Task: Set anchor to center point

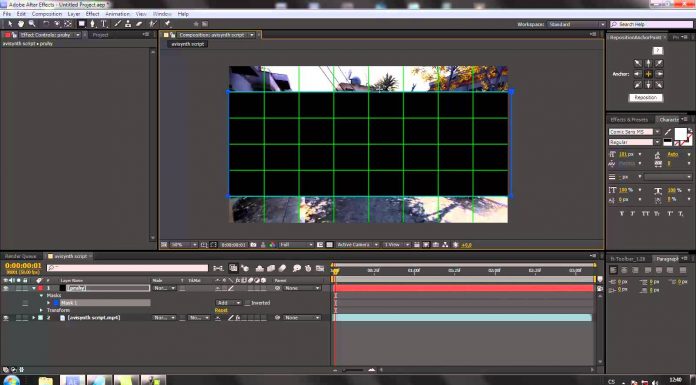Action: [x=648, y=74]
